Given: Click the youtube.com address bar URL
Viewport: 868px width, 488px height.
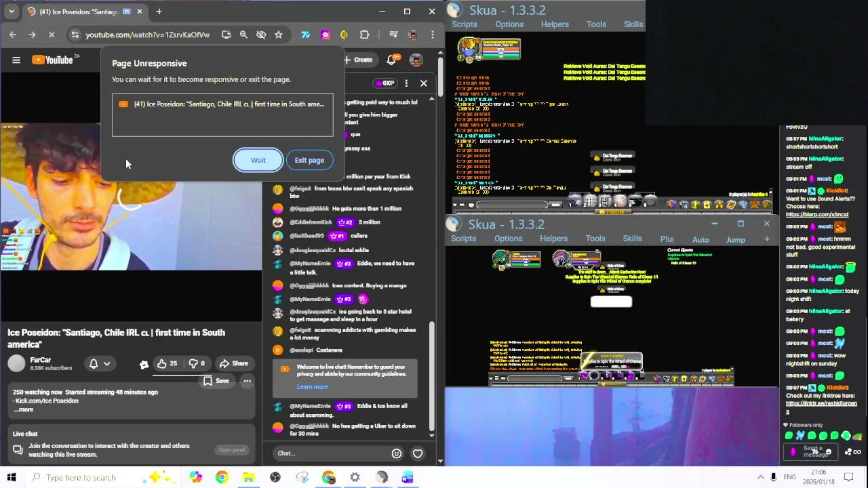Looking at the screenshot, I should tap(147, 35).
